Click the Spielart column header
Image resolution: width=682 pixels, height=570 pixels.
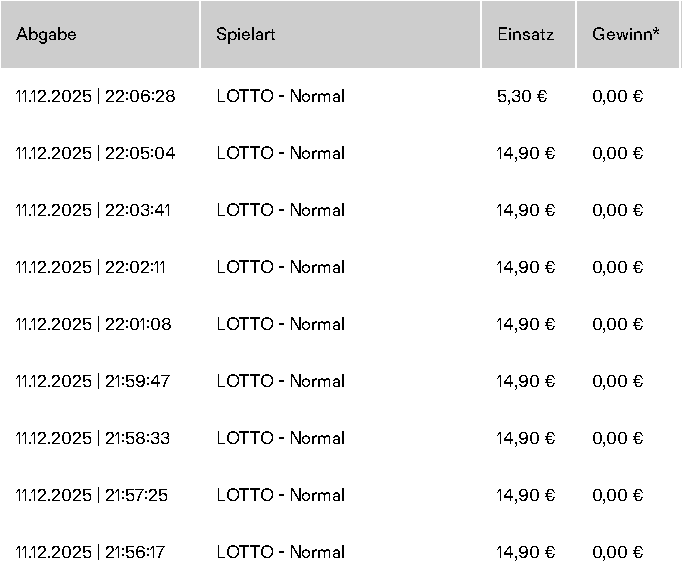click(246, 34)
